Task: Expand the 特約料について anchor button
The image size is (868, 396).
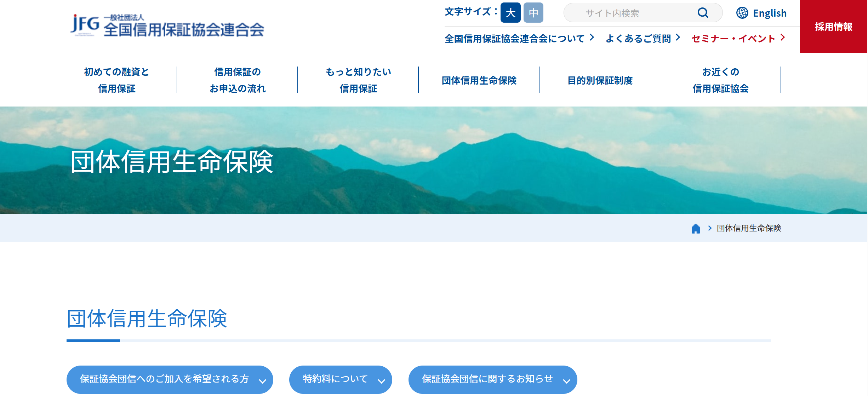Action: [x=340, y=379]
